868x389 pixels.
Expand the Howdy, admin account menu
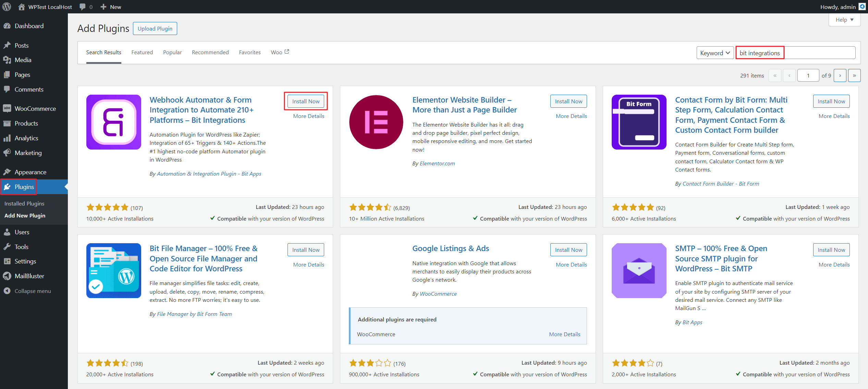(838, 7)
